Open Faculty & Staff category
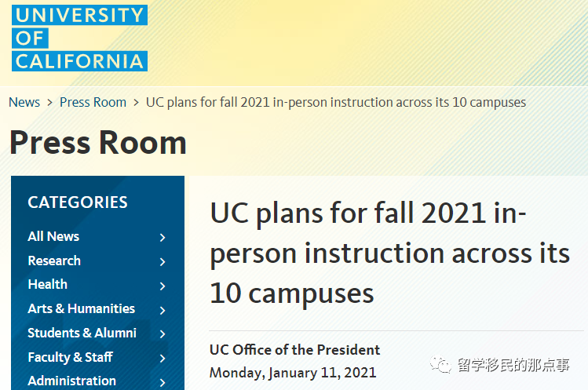Screen dimensions: 588x390 tap(70, 357)
